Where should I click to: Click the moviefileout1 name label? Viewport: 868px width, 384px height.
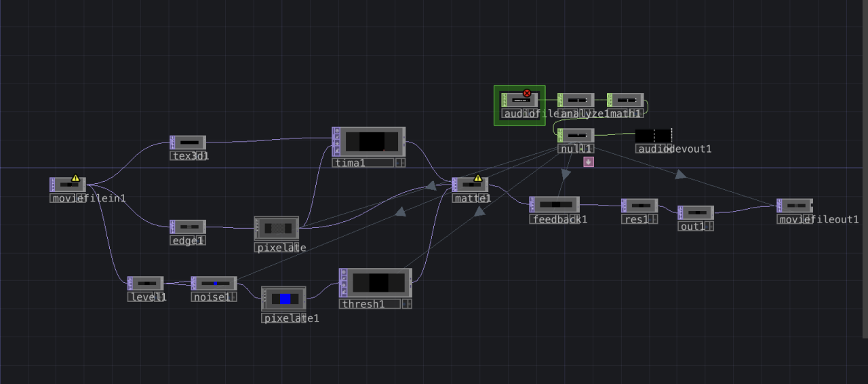pyautogui.click(x=818, y=219)
